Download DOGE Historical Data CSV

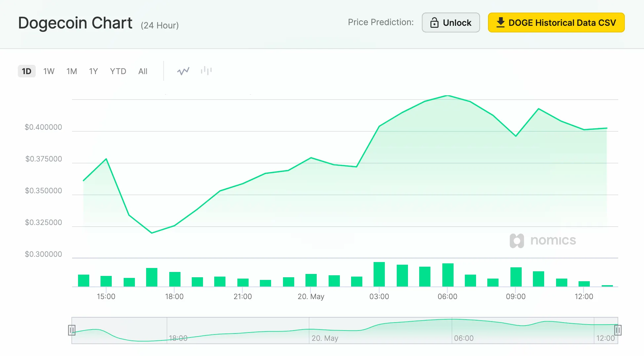[556, 22]
